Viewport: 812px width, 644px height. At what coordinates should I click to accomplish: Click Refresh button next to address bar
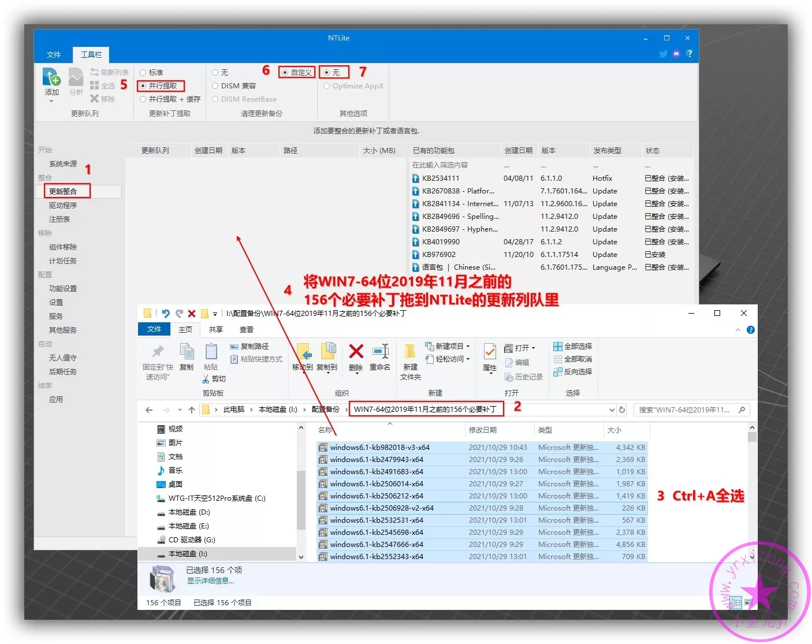(x=622, y=410)
